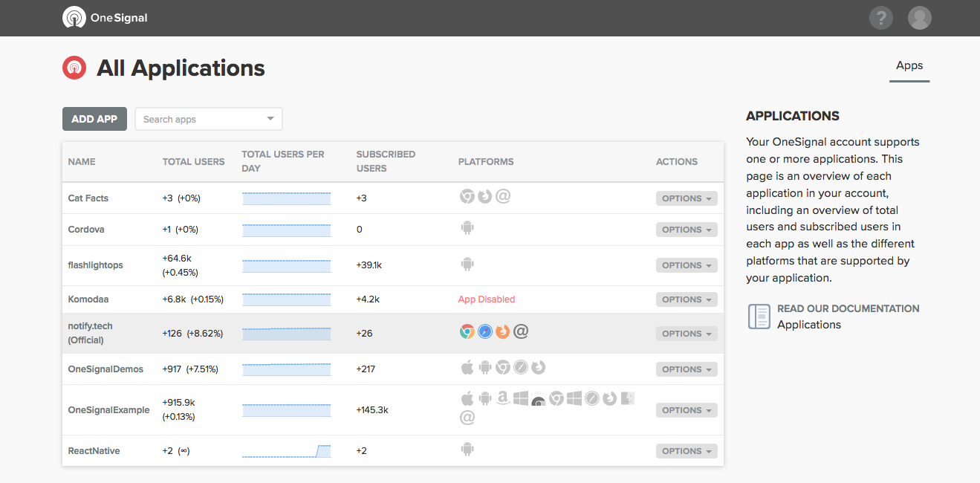Image resolution: width=980 pixels, height=483 pixels.
Task: Click the OneSignal logo in header
Action: click(x=105, y=18)
